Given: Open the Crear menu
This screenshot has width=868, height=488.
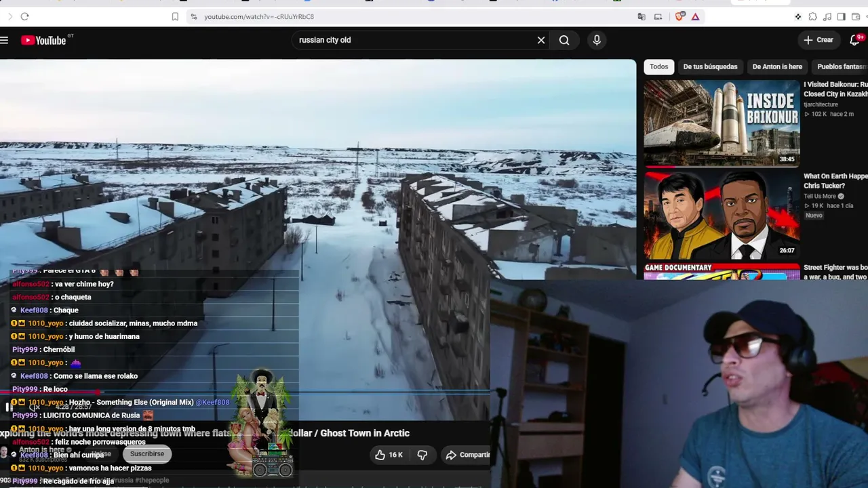Looking at the screenshot, I should [818, 40].
